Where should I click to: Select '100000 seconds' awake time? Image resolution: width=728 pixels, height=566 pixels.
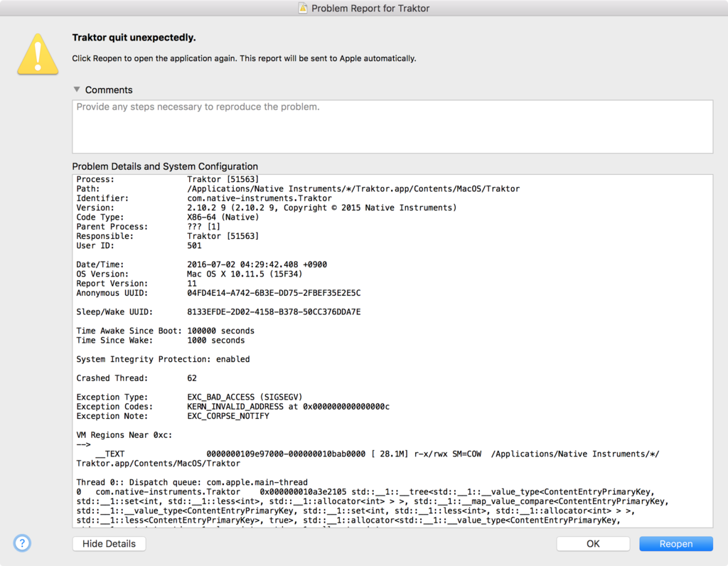pos(220,331)
